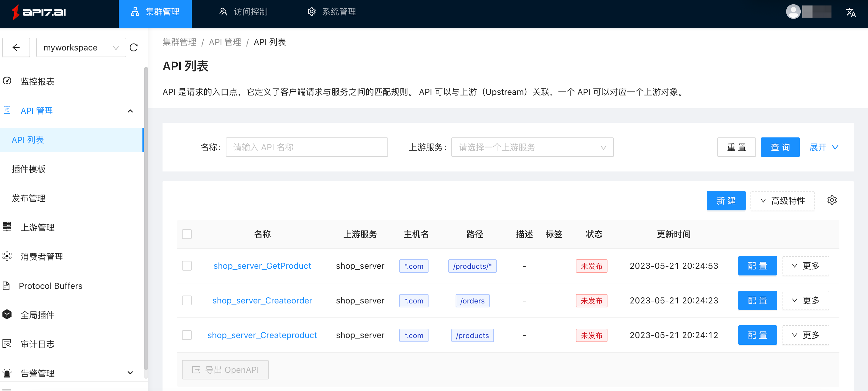
Task: Click 集群管理 in breadcrumb
Action: [x=180, y=42]
